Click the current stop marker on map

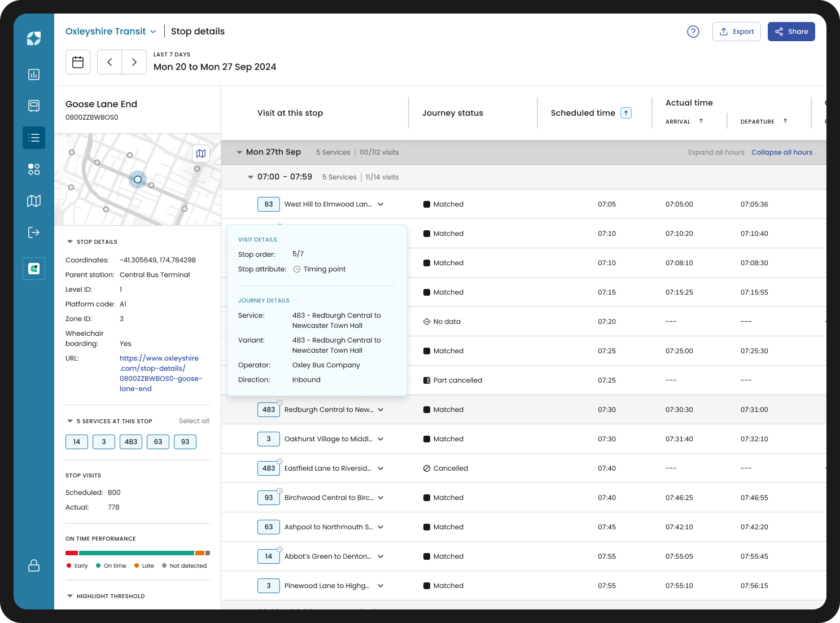[x=138, y=179]
